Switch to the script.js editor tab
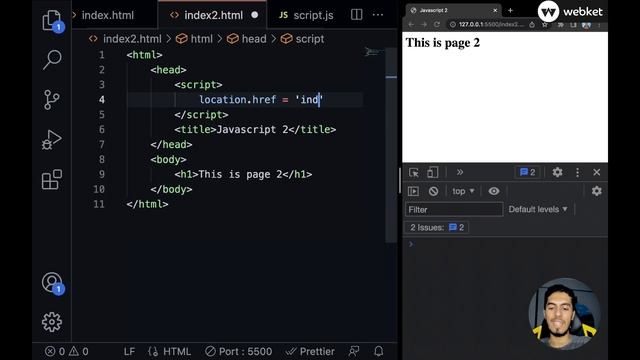 coord(306,15)
